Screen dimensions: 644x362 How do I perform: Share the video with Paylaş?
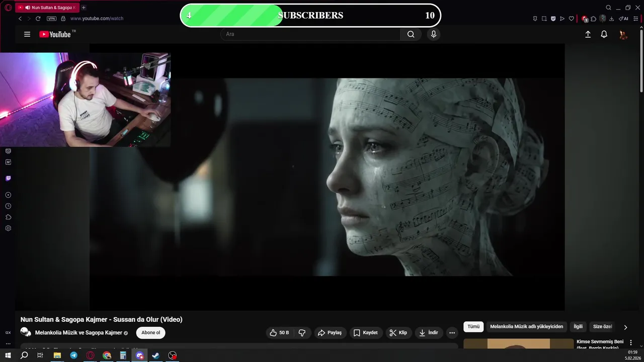[330, 333]
